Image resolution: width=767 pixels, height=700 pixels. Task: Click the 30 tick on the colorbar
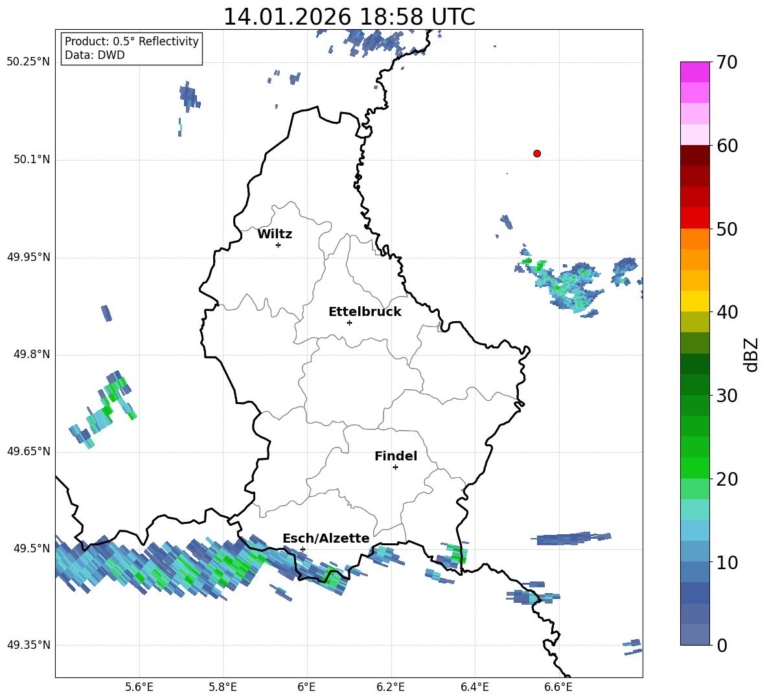(x=727, y=396)
